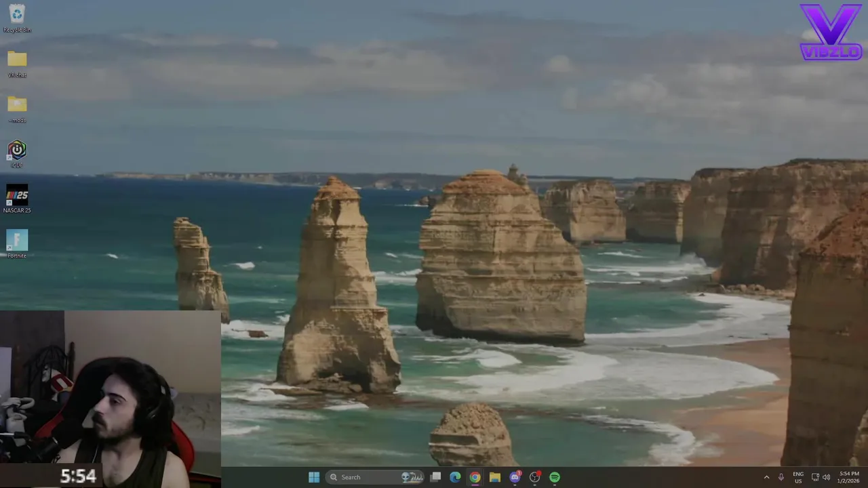Open Task View from taskbar
Viewport: 868px width, 488px height.
point(436,477)
